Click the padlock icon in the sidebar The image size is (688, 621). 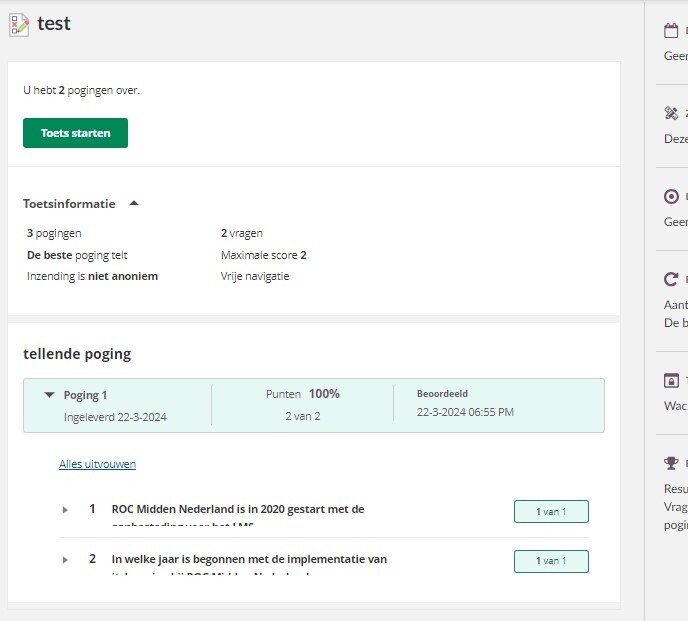pos(671,381)
